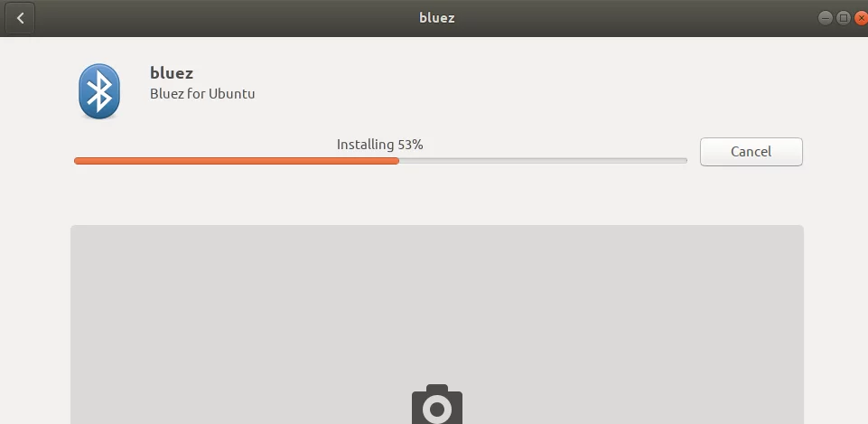Click the grey unfilled part of progress bar

coord(543,161)
